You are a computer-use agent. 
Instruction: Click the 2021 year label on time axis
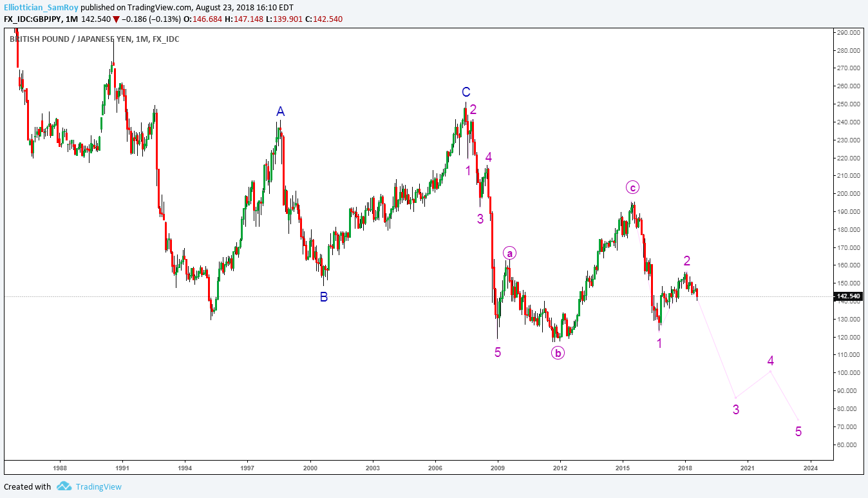pyautogui.click(x=748, y=468)
